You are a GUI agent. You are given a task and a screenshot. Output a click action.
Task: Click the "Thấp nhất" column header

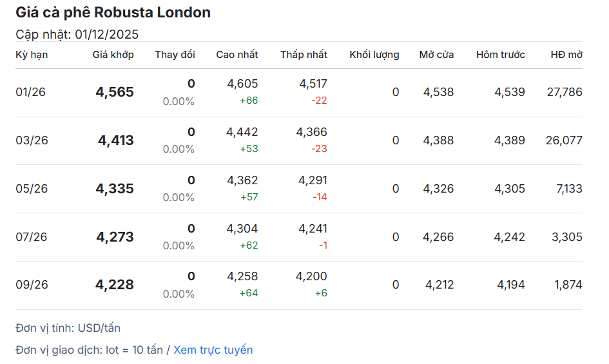304,55
